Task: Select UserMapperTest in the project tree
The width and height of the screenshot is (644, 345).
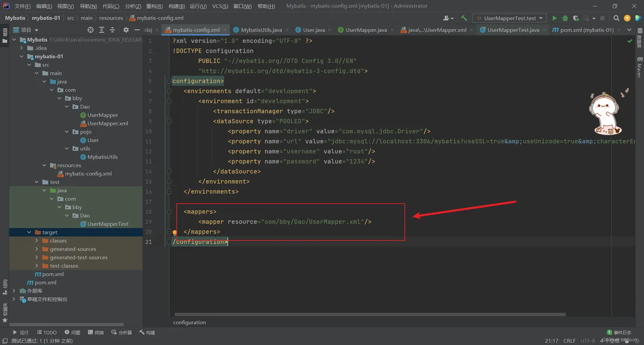Action: [108, 224]
